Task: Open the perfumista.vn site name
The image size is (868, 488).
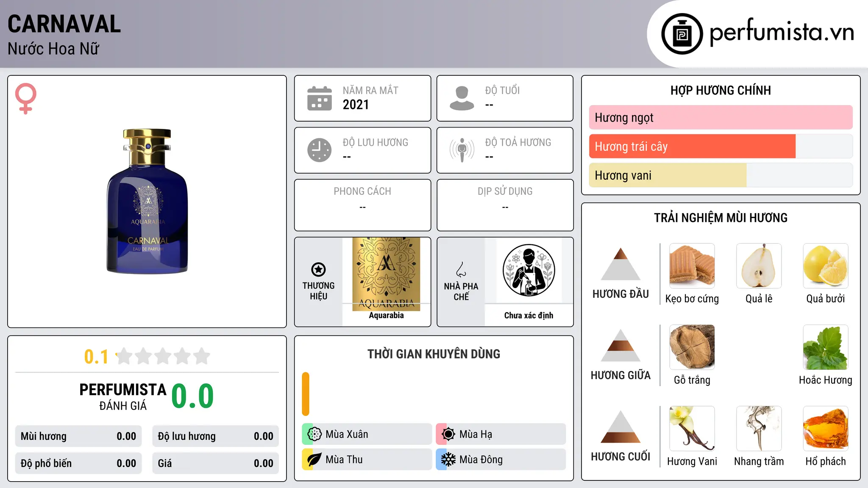Action: coord(782,33)
